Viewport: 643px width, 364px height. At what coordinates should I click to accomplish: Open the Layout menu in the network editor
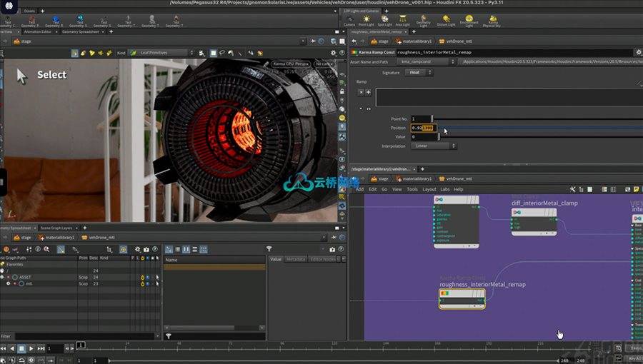pos(429,189)
